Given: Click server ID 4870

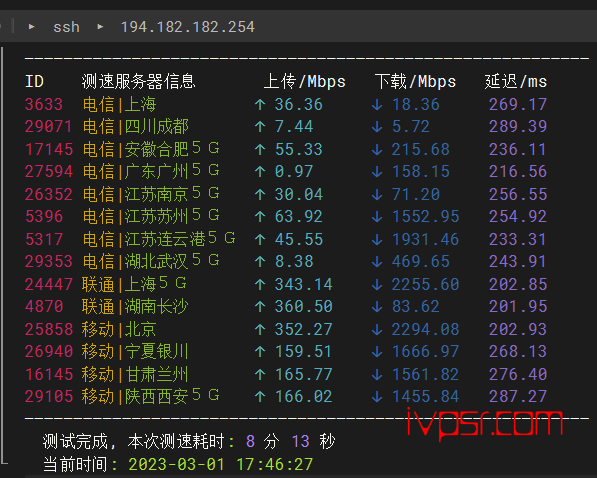Looking at the screenshot, I should pos(44,306).
